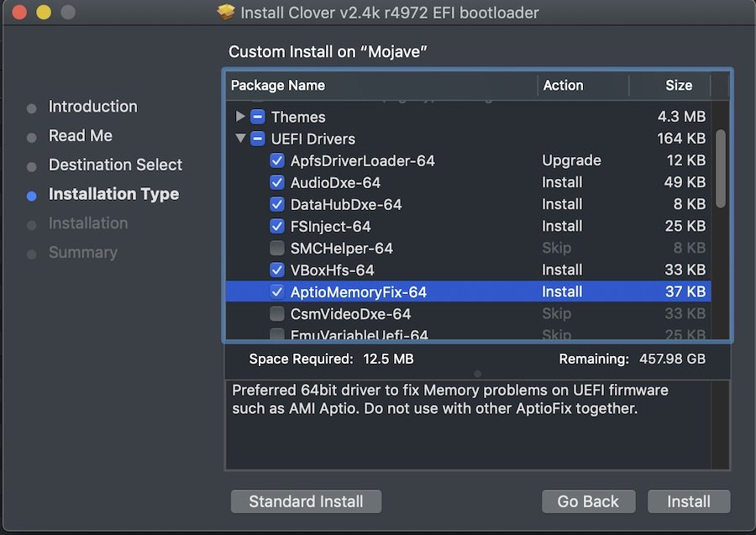Click the driver description text area
The image size is (756, 535).
[x=477, y=425]
